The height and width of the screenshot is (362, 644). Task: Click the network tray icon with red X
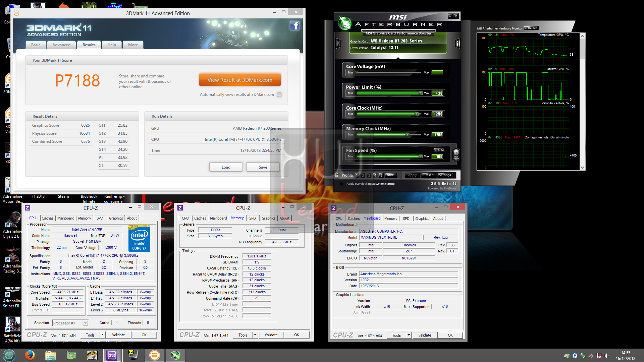coord(599,356)
